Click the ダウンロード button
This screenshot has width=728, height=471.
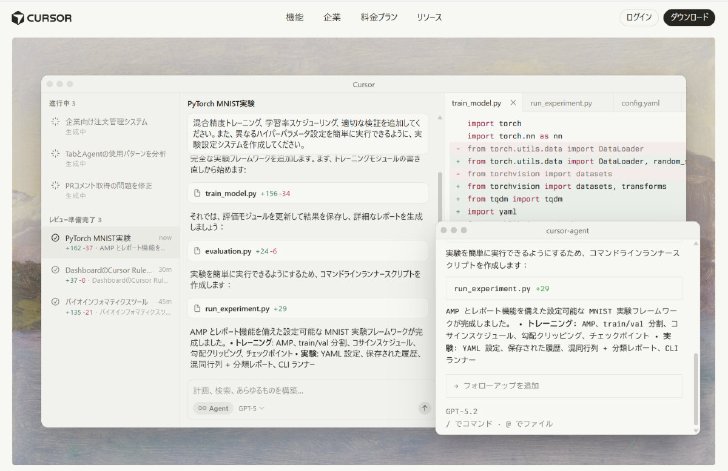[x=689, y=17]
